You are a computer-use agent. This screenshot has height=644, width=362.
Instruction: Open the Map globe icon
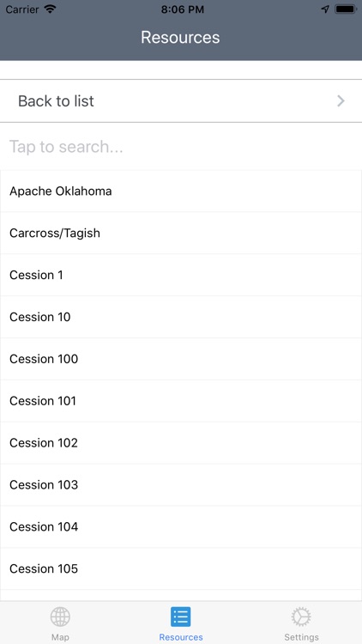60,617
